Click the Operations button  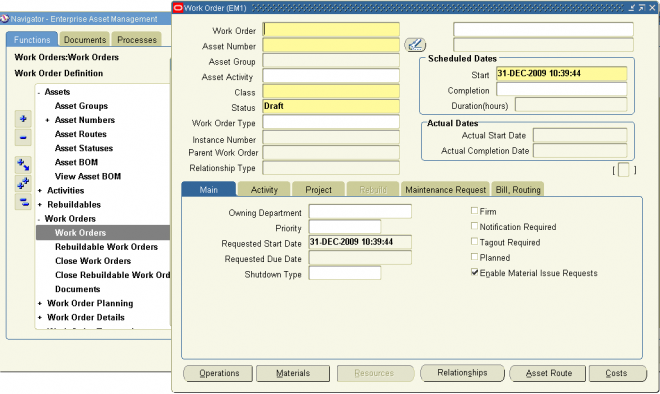tap(218, 373)
